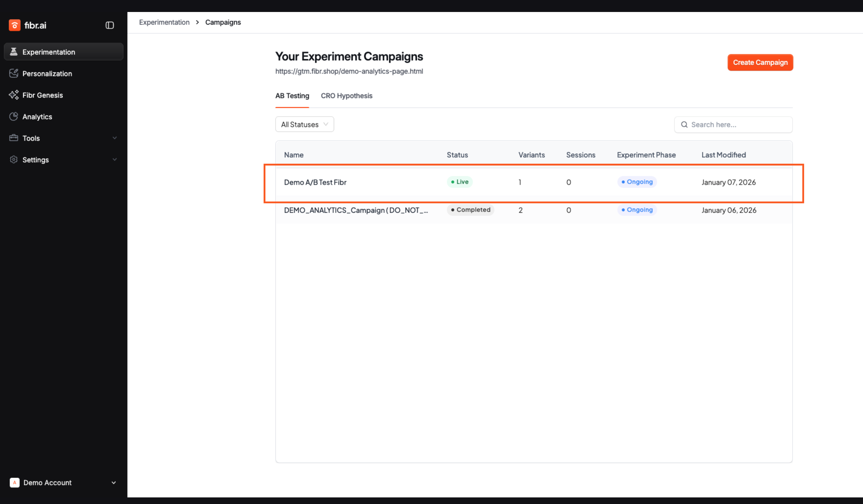This screenshot has width=863, height=504.
Task: Open the DEMO_ANALYTICS_Campaign row
Action: click(x=355, y=210)
